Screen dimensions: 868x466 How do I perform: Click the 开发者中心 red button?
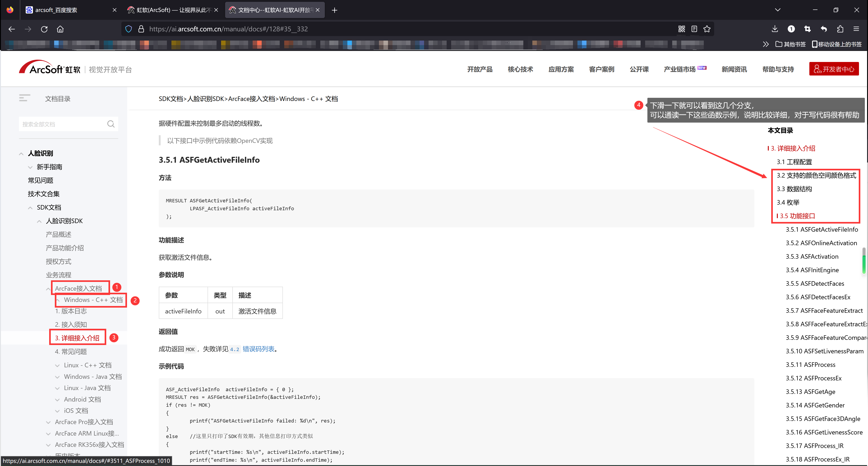[834, 69]
